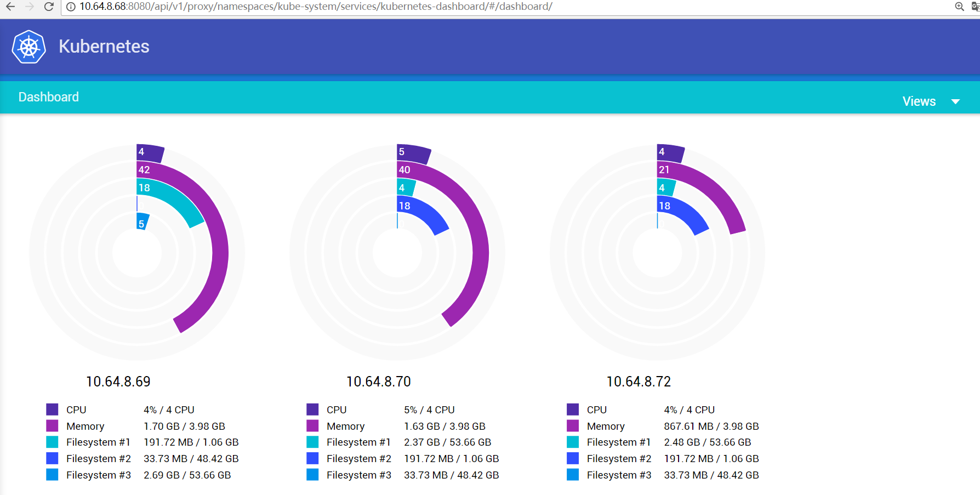
Task: Click 4% / 4 CPU under 10.64.8.72
Action: 690,409
